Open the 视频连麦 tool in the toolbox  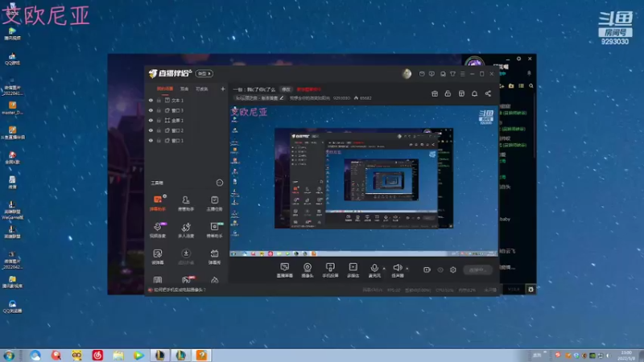pos(158,230)
